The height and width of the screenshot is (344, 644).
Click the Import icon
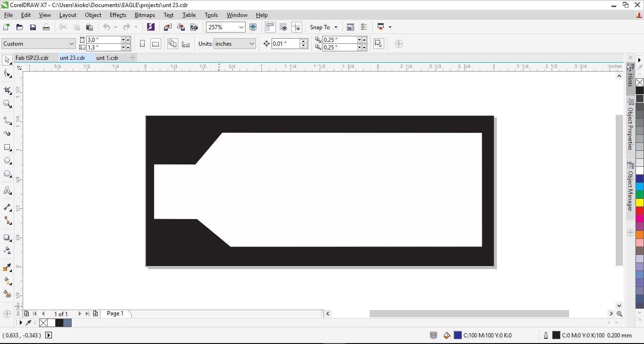click(x=167, y=27)
